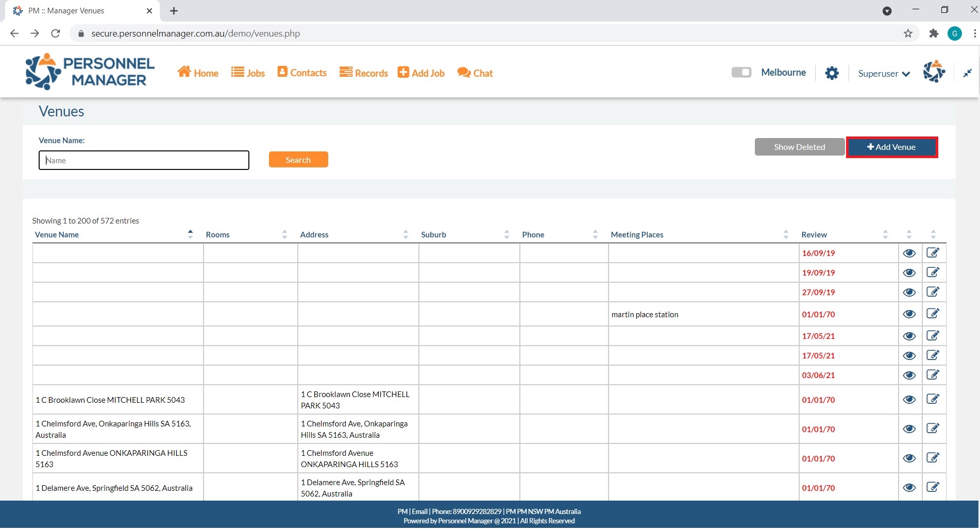Open edit icon for 16/09/19 review row
This screenshot has height=531, width=980.
(933, 253)
